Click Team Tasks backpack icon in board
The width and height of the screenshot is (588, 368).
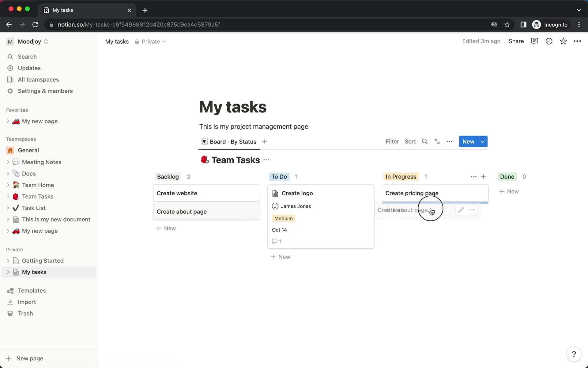[205, 160]
